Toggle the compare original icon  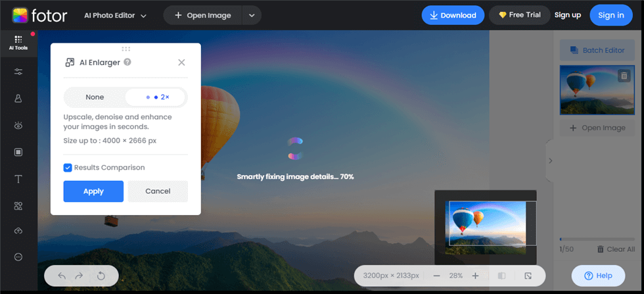click(x=501, y=276)
